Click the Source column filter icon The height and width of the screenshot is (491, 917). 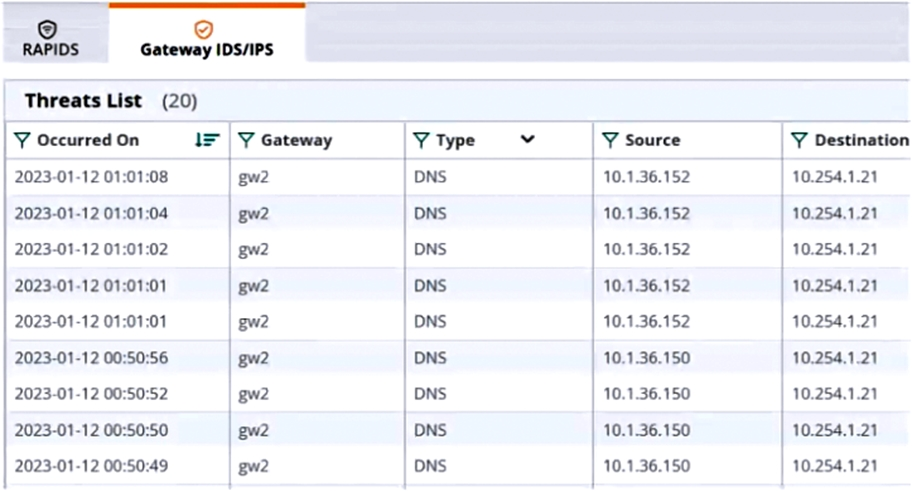tap(610, 141)
